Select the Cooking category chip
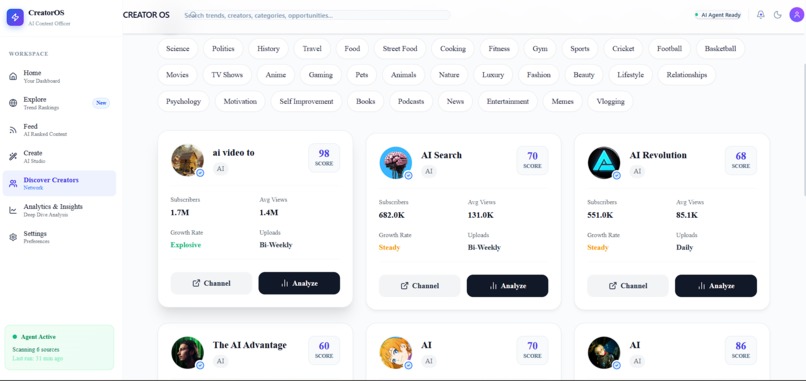 (453, 48)
